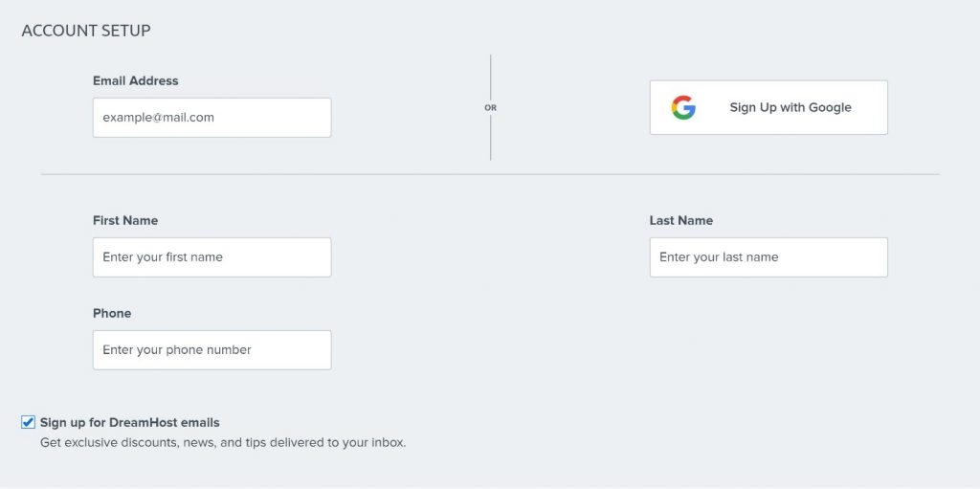Click the example@mail.com placeholder text
This screenshot has height=489, width=980.
tap(158, 118)
